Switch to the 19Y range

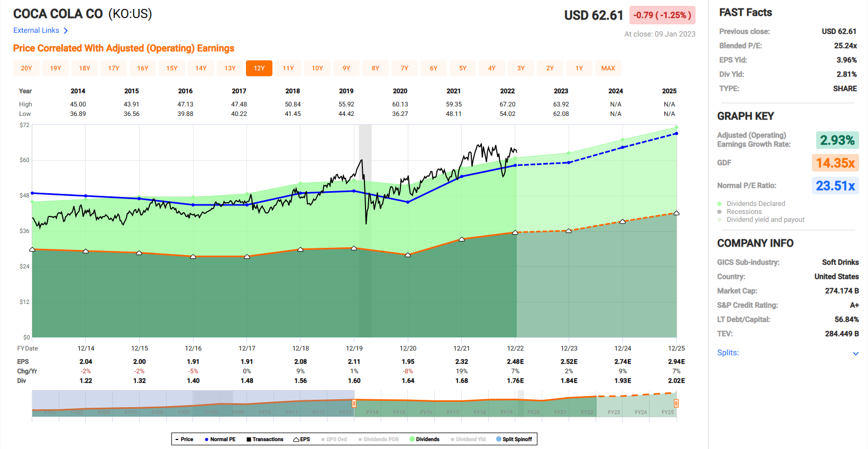(56, 68)
